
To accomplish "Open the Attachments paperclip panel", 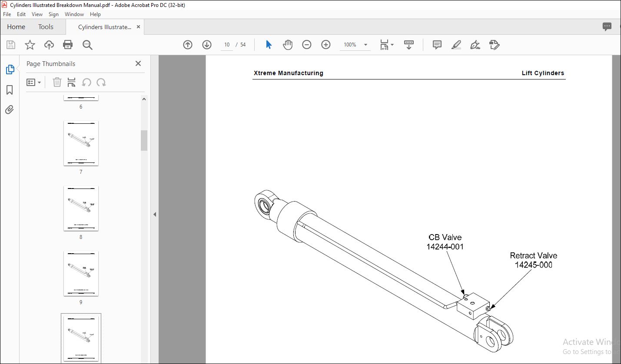I will click(x=10, y=110).
